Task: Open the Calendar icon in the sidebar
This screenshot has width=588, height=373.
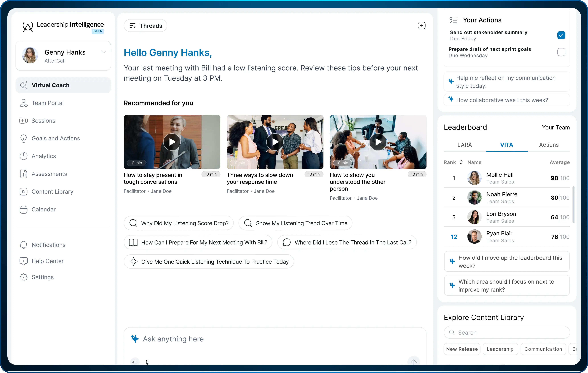Action: [24, 209]
